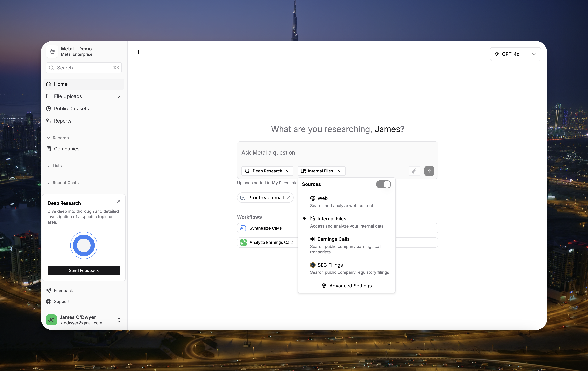Toggle the Sources switch
The image size is (588, 371).
click(383, 184)
